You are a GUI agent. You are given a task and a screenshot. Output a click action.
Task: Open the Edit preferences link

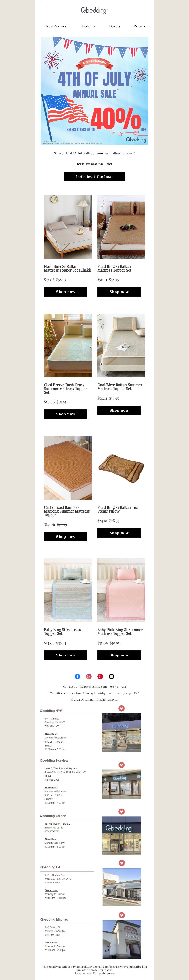103,973
